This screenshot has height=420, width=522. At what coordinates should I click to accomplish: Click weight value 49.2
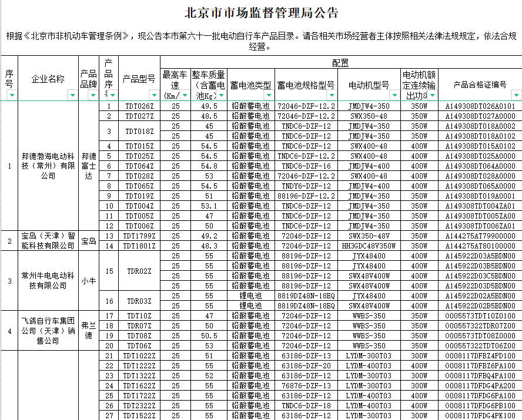coord(209,236)
